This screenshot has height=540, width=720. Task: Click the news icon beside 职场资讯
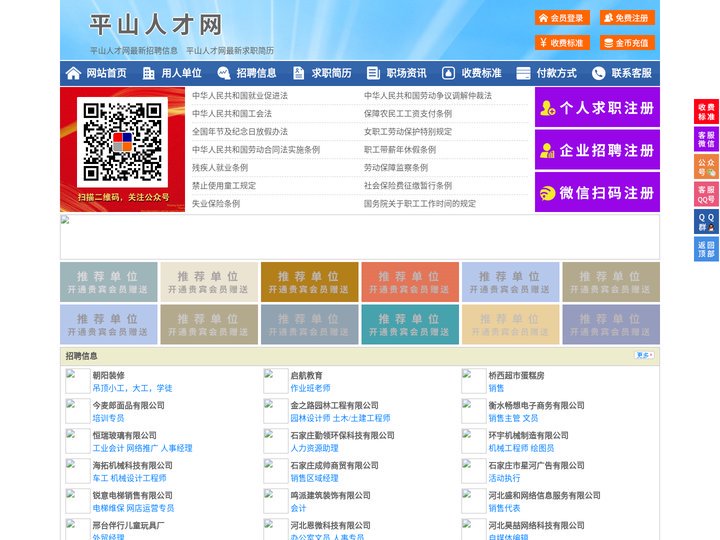pyautogui.click(x=373, y=73)
